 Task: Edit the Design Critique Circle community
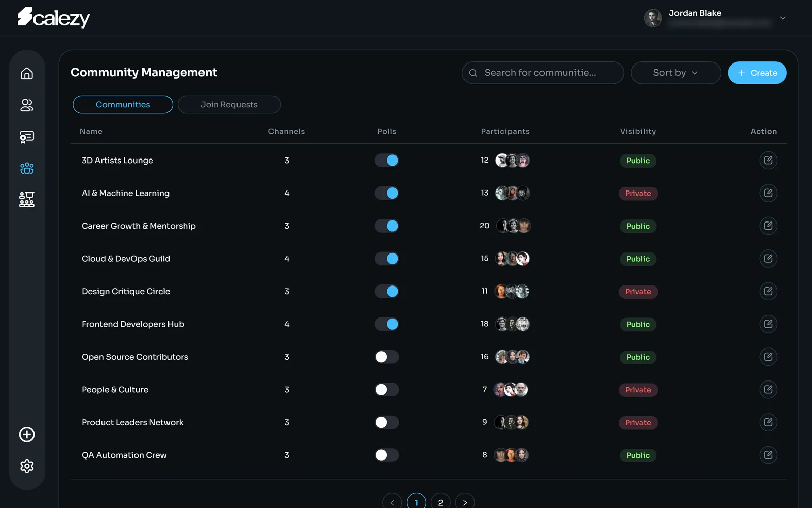click(768, 291)
